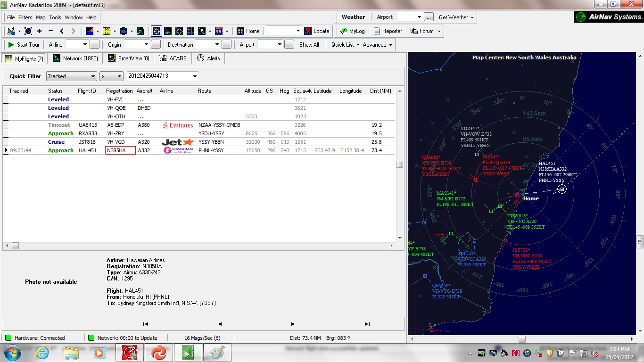Viewport: 644px width, 362px height.
Task: Open the Reporter tool
Action: coord(388,31)
